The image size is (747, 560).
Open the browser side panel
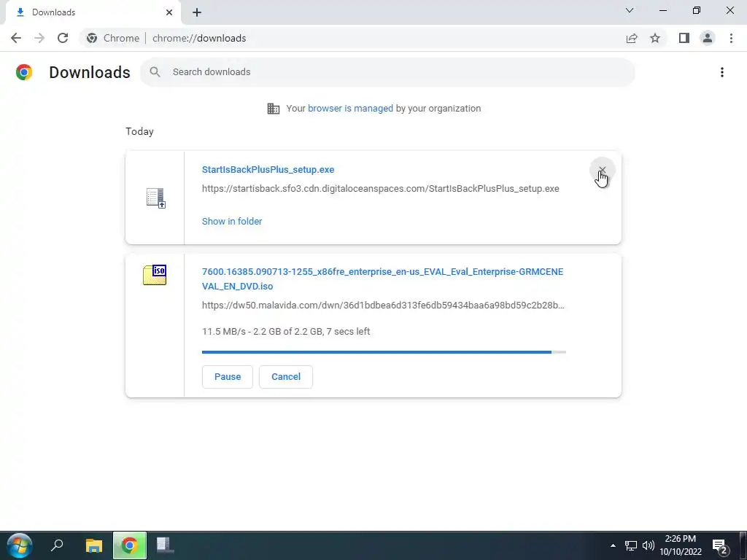click(684, 38)
